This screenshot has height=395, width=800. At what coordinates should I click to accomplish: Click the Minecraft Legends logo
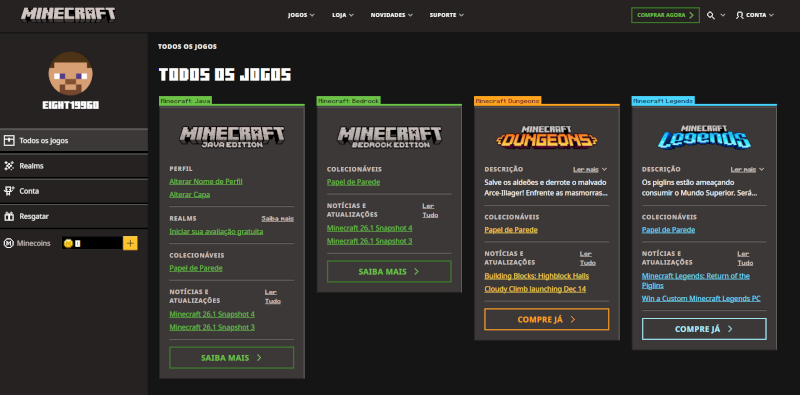coord(704,137)
